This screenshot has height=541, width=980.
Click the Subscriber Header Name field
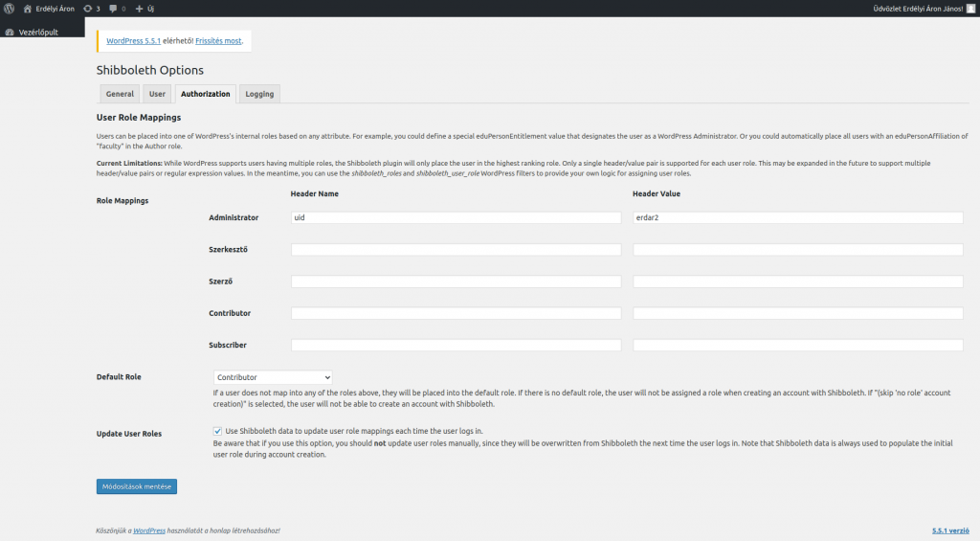coord(457,346)
